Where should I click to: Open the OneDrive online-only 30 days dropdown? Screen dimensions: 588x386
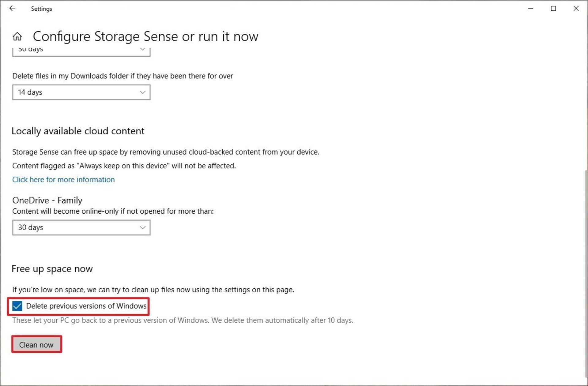(x=81, y=227)
